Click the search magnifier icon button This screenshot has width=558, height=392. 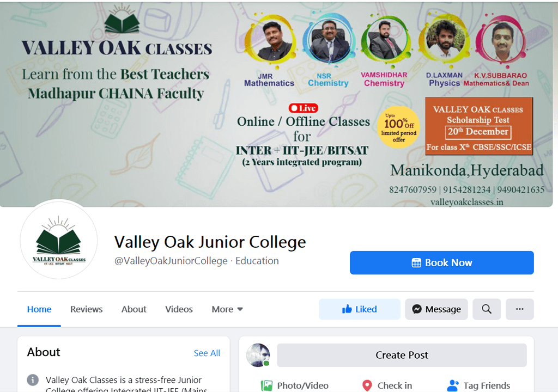point(487,309)
